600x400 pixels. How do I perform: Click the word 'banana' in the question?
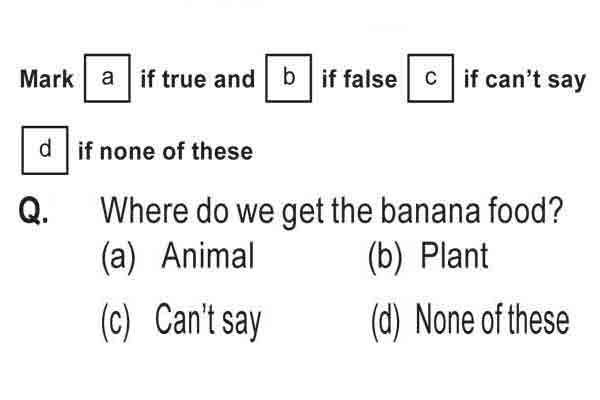[x=430, y=211]
